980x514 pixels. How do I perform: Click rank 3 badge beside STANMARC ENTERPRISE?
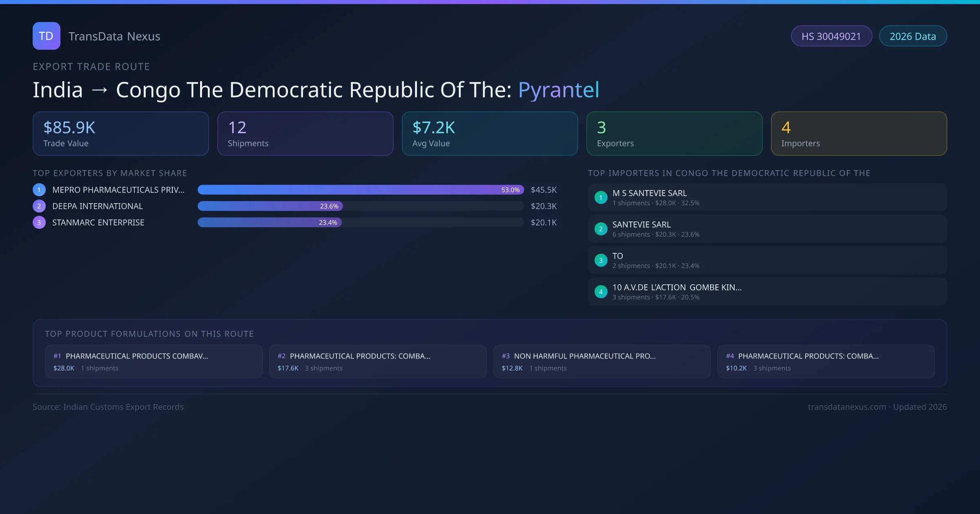(39, 222)
